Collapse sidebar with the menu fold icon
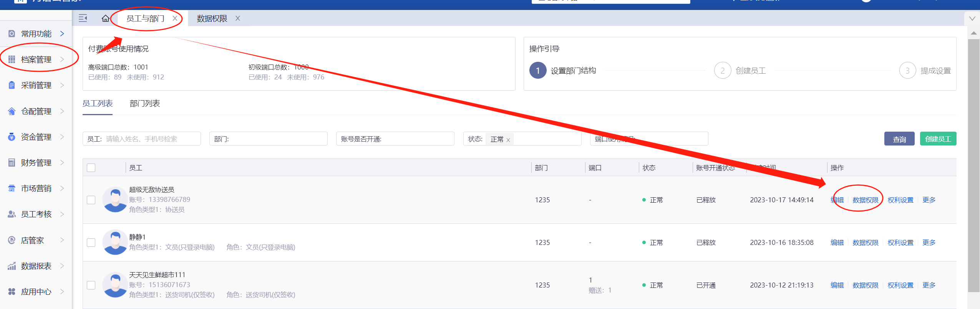Image resolution: width=980 pixels, height=309 pixels. point(83,18)
